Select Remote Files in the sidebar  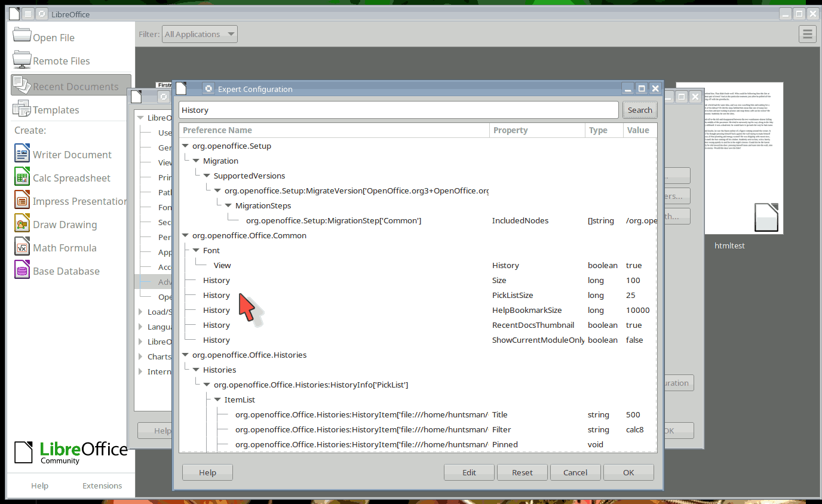pyautogui.click(x=61, y=61)
